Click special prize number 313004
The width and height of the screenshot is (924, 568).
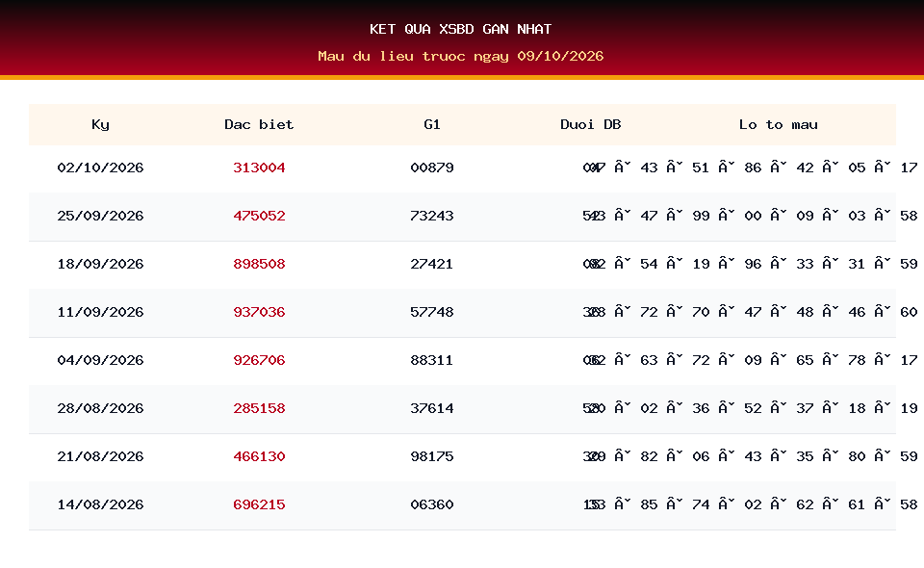259,168
